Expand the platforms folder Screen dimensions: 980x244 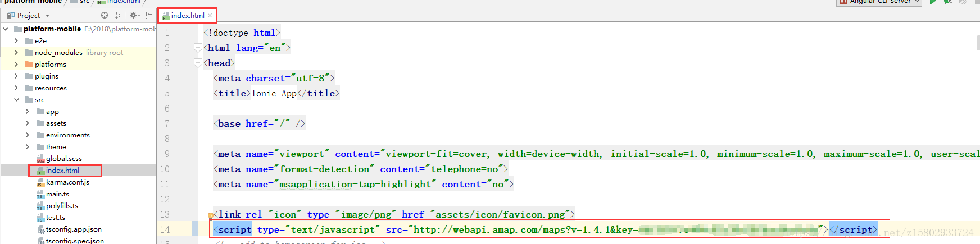(x=16, y=64)
